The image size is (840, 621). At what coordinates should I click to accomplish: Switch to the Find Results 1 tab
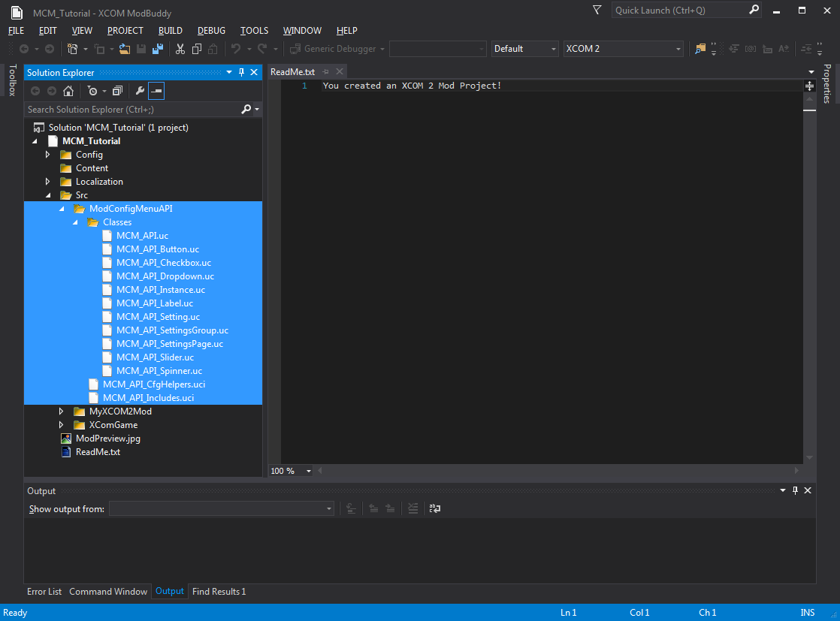pos(219,592)
